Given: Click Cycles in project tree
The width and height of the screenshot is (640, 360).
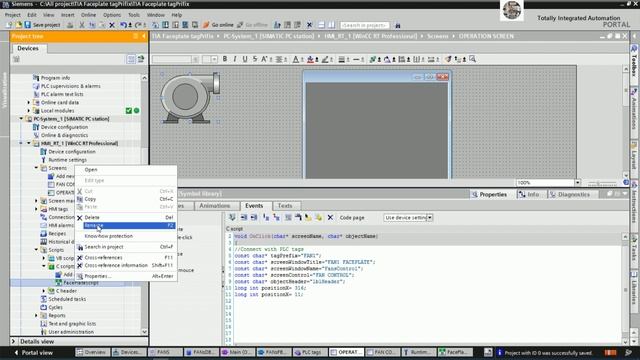Looking at the screenshot, I should coord(56,307).
